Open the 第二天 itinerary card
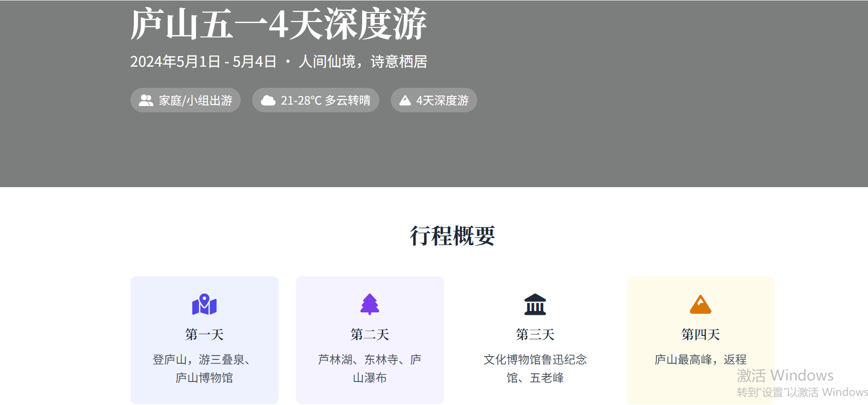This screenshot has height=405, width=868. [370, 340]
